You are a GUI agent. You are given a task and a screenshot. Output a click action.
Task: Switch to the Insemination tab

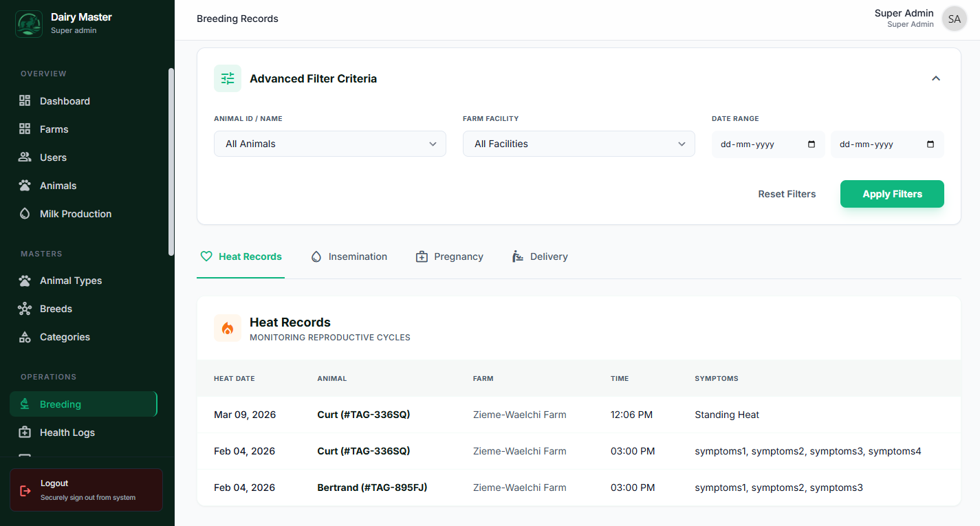[x=349, y=256]
